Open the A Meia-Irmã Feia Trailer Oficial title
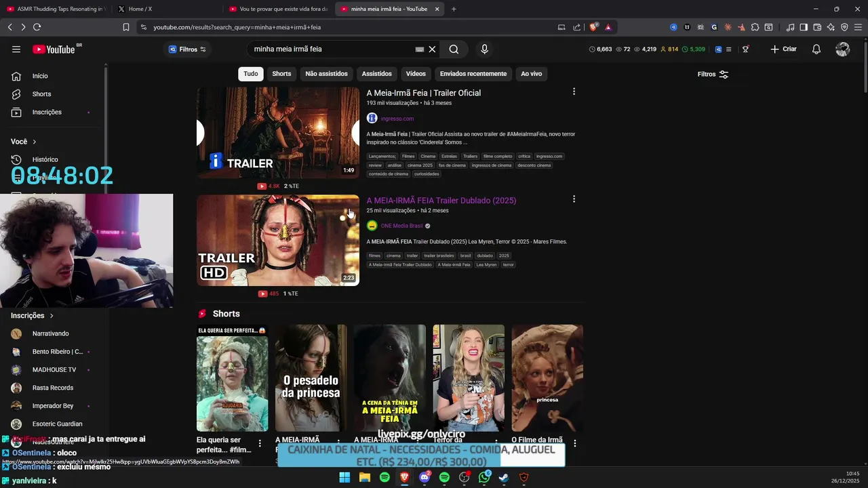868x488 pixels. (424, 93)
